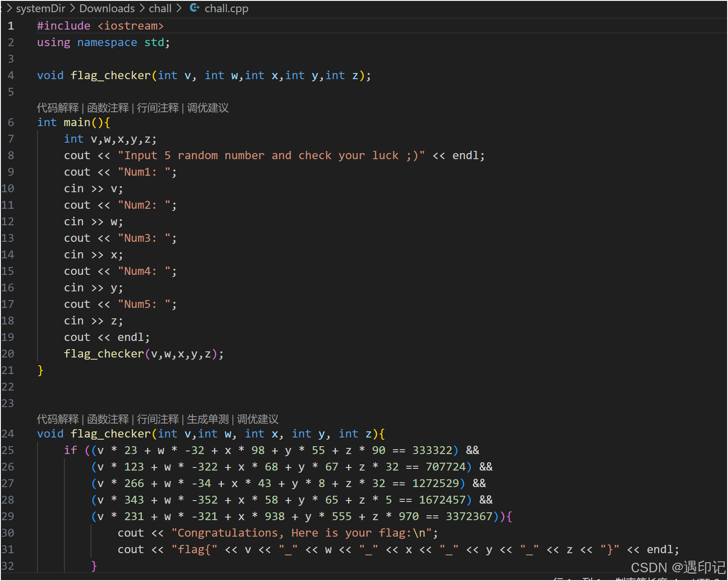The width and height of the screenshot is (728, 581).
Task: Select chall.cpp in the breadcrumb bar
Action: pyautogui.click(x=226, y=8)
